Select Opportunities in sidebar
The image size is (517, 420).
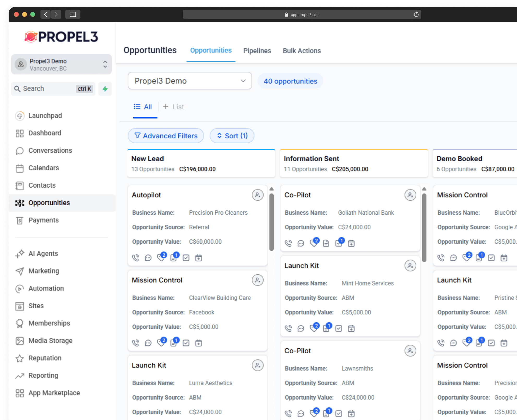[62, 203]
